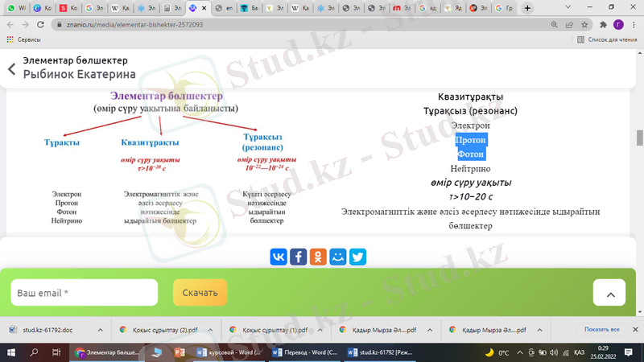Switch to курсовой Word window in taskbar

tap(229, 352)
